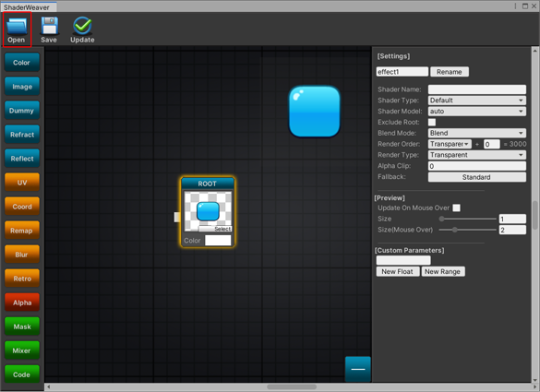
Task: Click the Open folder icon
Action: pos(17,27)
